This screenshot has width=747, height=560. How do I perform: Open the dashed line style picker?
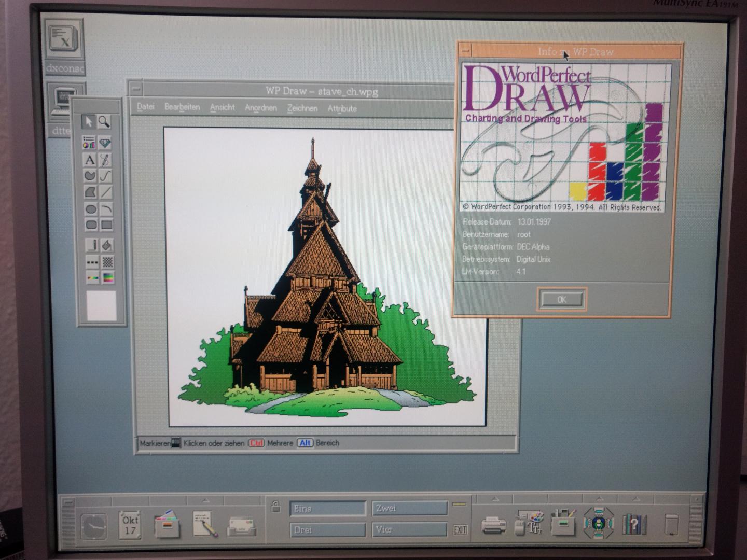click(92, 262)
